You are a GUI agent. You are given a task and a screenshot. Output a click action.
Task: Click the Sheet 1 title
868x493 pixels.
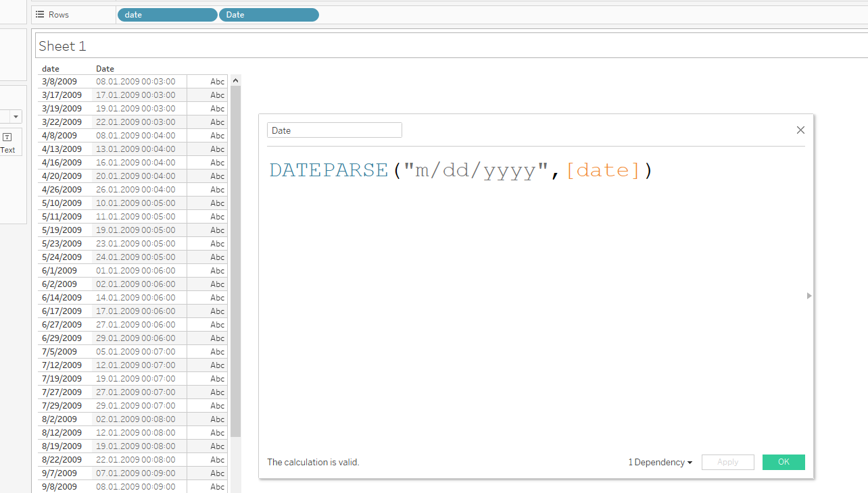(62, 46)
